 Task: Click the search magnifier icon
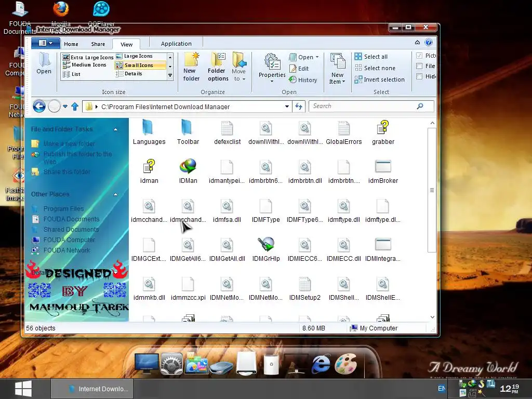(420, 106)
